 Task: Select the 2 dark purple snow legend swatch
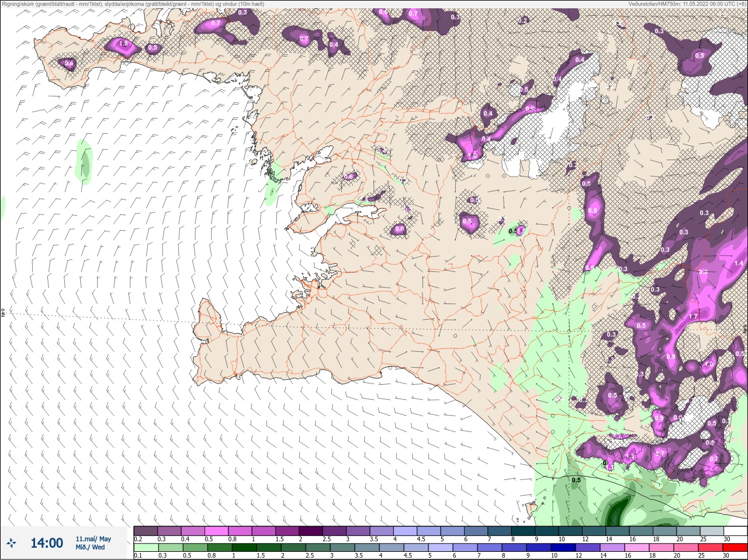tap(311, 531)
